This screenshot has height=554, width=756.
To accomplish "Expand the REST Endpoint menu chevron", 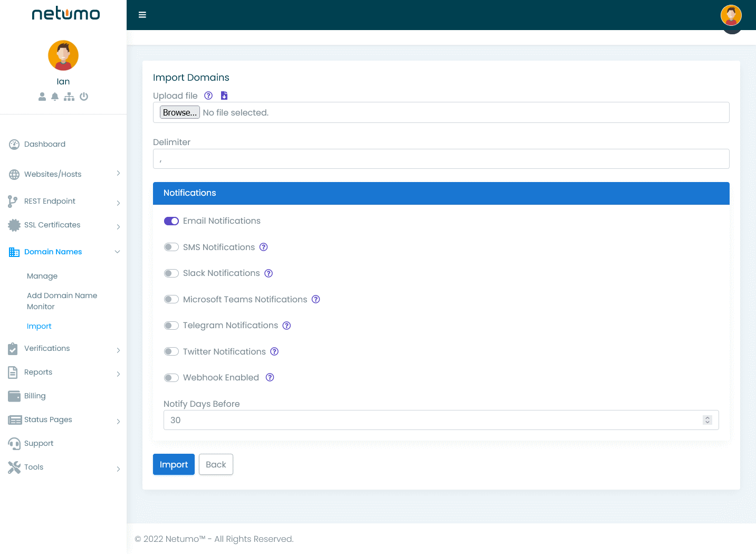I will [118, 203].
